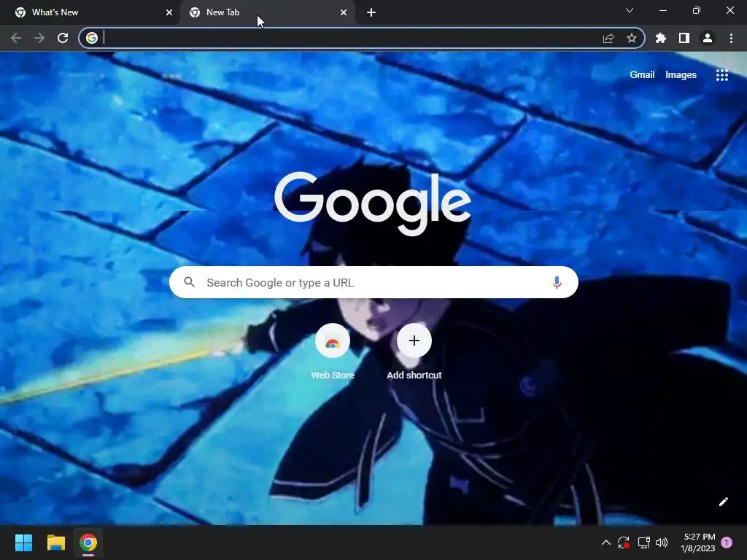Expand the tab search chevron
Viewport: 747px width, 560px height.
[630, 10]
